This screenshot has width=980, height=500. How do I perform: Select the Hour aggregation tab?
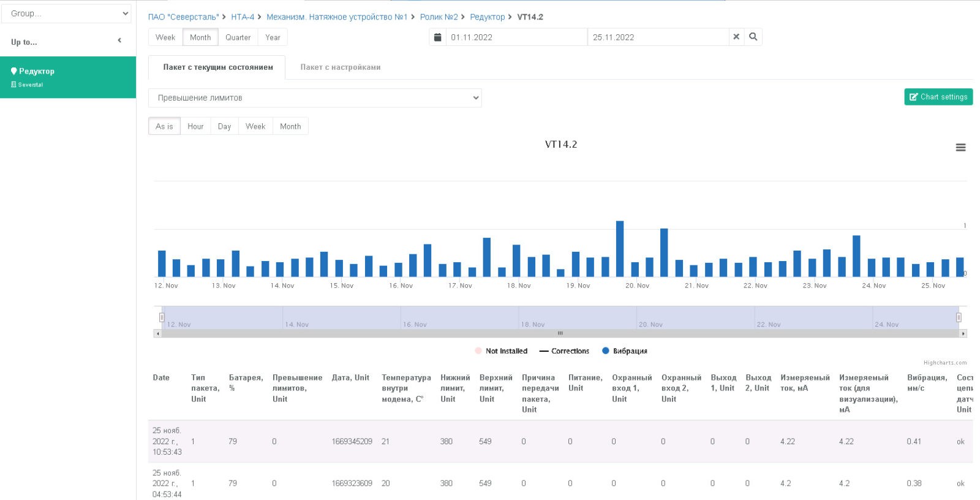pyautogui.click(x=195, y=126)
